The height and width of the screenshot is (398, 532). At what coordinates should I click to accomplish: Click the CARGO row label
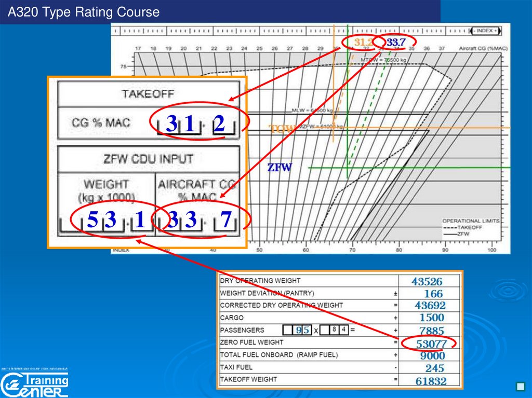232,318
